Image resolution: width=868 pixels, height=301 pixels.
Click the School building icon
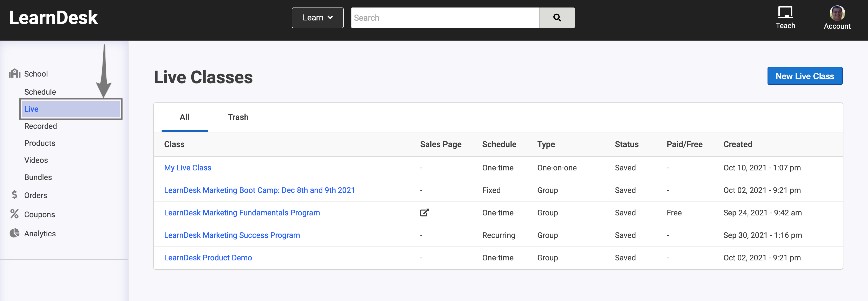[15, 73]
